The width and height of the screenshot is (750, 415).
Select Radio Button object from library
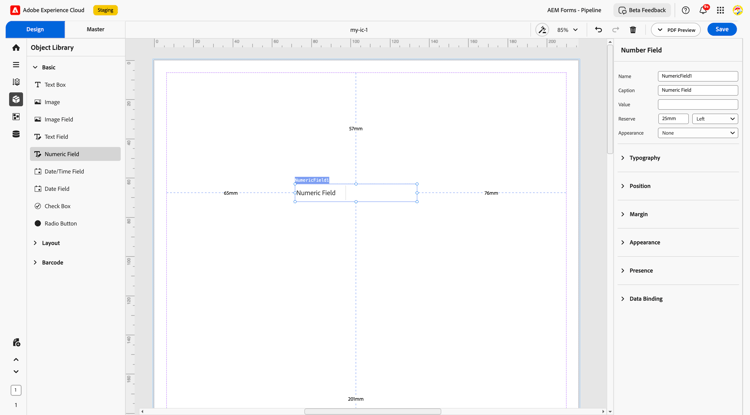[x=75, y=223]
